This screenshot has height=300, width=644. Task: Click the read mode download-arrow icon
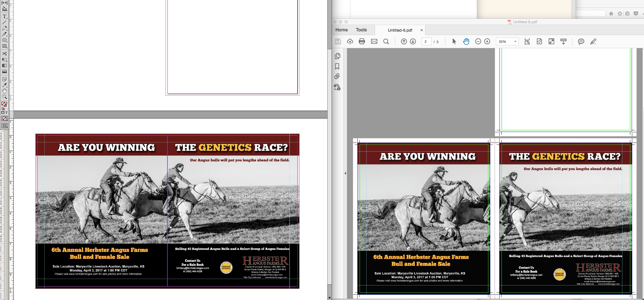tap(563, 41)
